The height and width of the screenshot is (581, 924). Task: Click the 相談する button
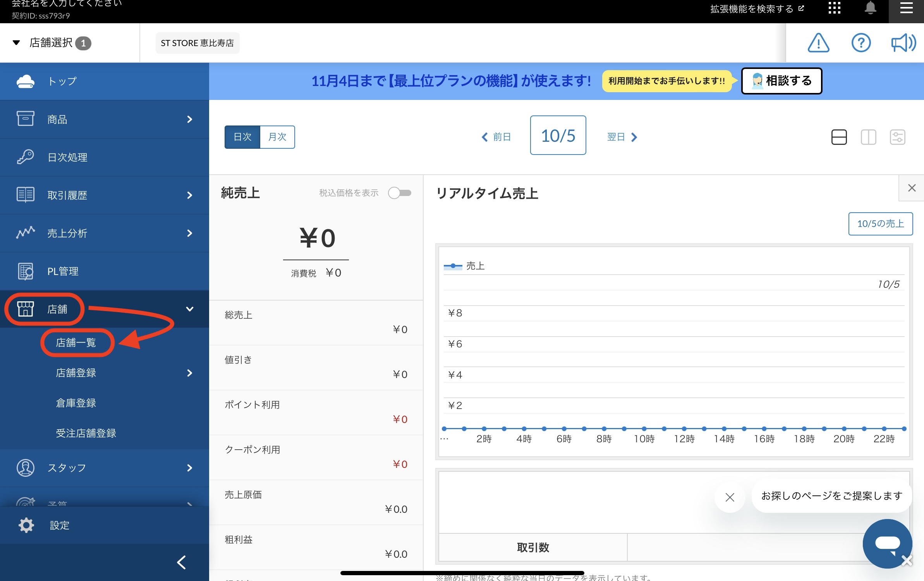[x=781, y=81]
